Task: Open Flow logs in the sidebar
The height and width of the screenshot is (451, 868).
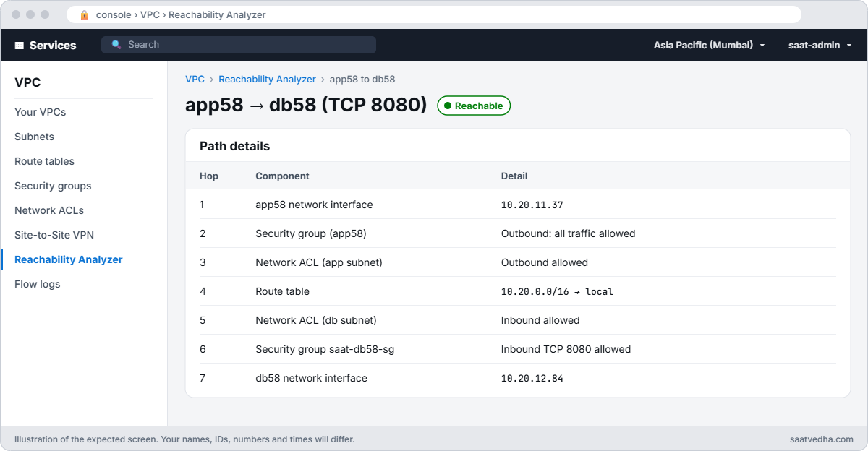Action: click(x=38, y=284)
